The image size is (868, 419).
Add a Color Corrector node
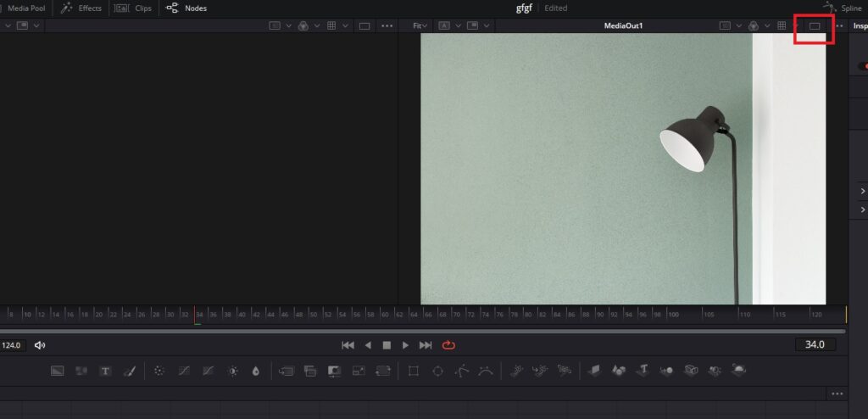coord(159,371)
